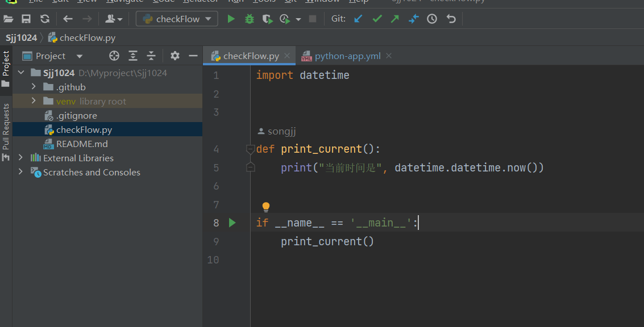Select checkFlow.py in the Project tree
Screen dimensions: 644x327
(107, 129)
